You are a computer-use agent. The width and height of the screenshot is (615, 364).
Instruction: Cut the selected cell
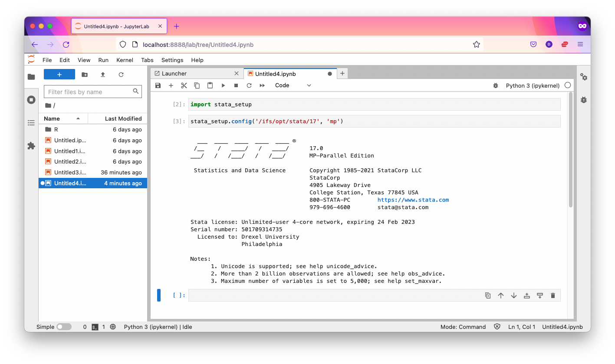pos(184,85)
